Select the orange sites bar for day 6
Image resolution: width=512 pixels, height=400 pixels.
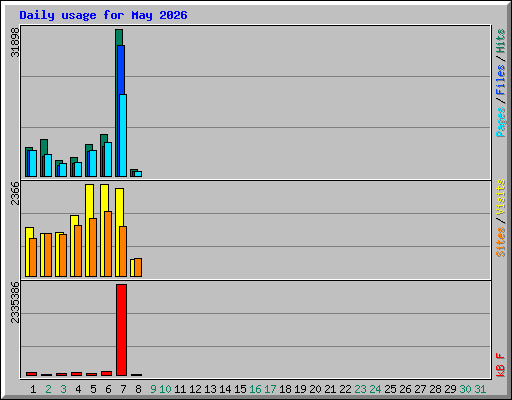click(x=108, y=244)
